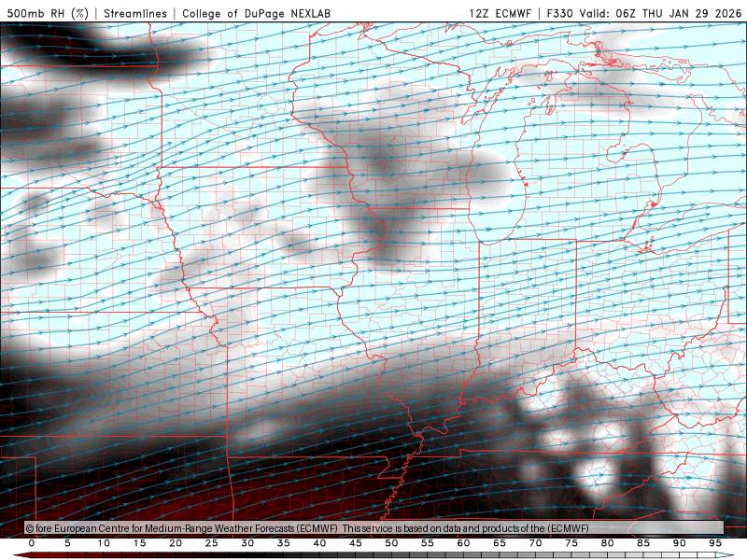
Task: Click the "20" label on the color scale
Action: tap(176, 543)
